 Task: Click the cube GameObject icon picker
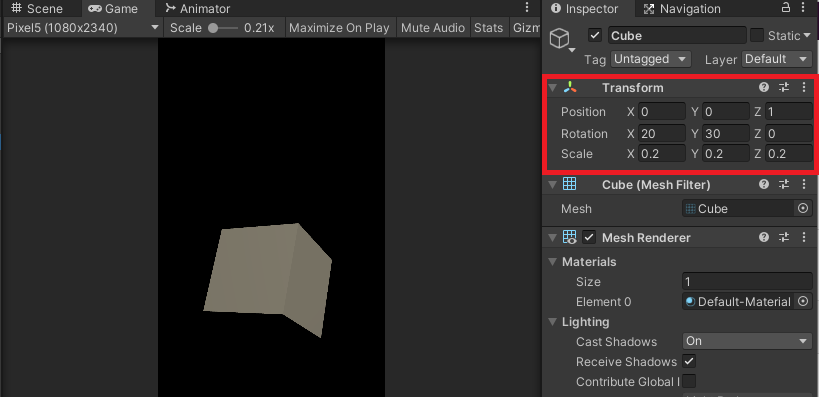coord(561,39)
